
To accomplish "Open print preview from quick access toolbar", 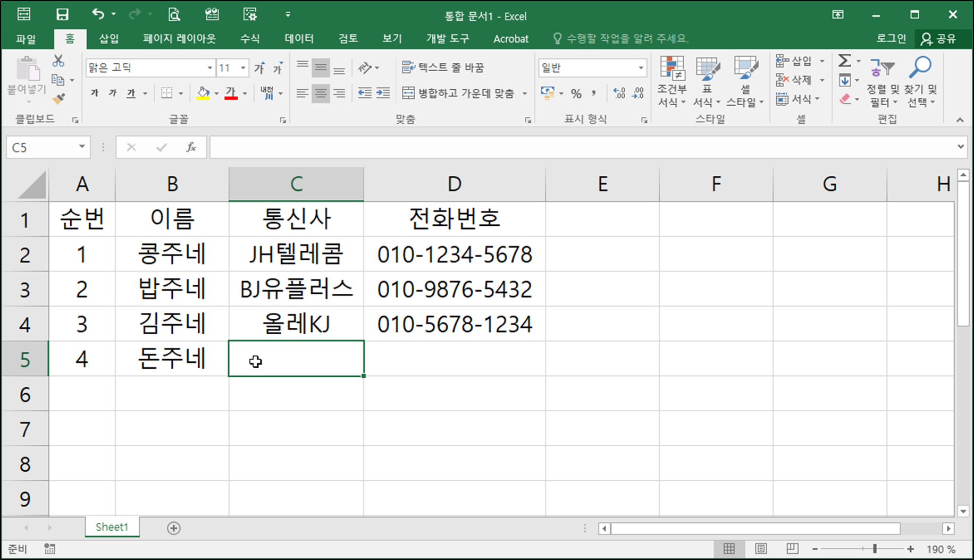I will 174,14.
